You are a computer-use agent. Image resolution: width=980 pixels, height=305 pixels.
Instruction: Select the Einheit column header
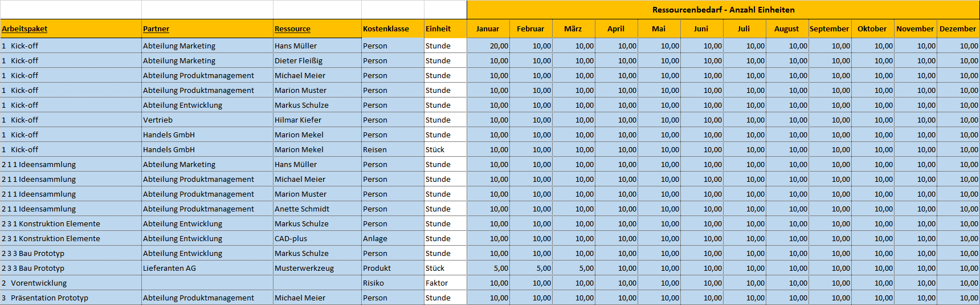coord(446,29)
